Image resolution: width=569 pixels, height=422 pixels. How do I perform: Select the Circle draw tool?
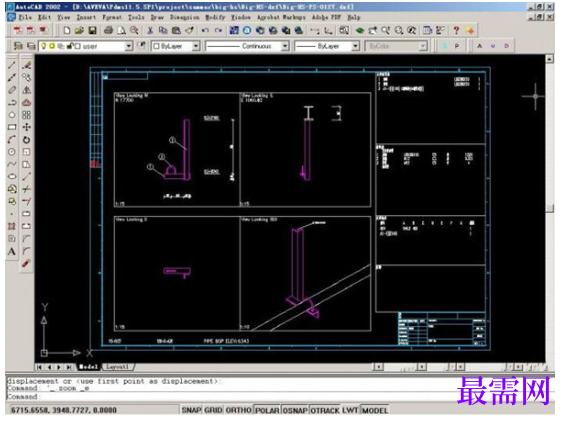coord(12,152)
